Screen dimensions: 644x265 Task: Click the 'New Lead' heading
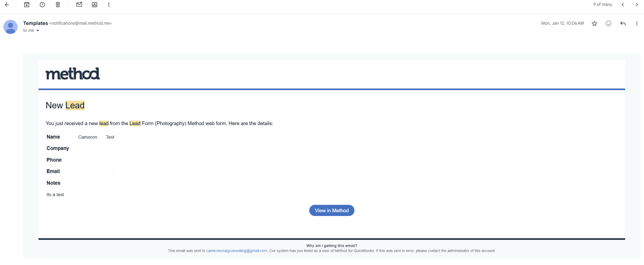point(65,105)
